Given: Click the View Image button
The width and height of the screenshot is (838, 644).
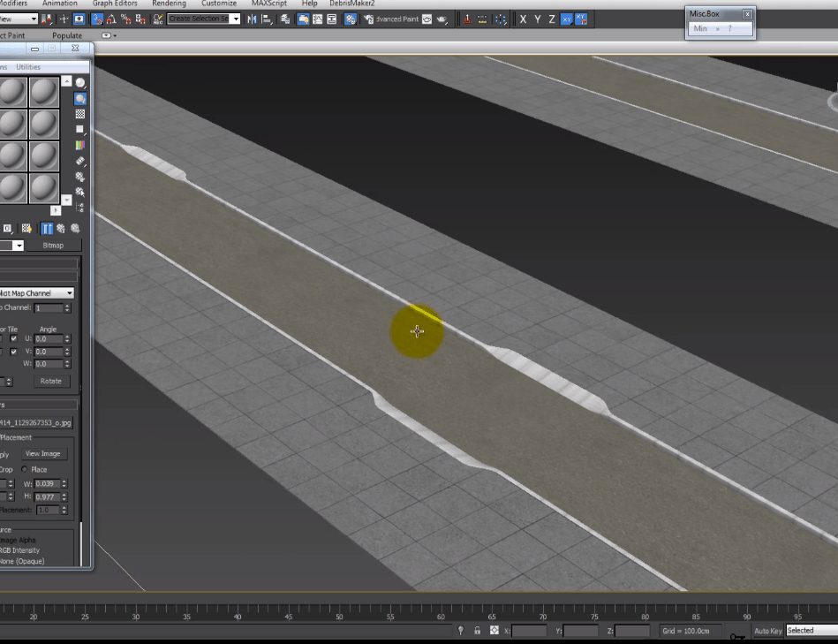Looking at the screenshot, I should [x=43, y=453].
